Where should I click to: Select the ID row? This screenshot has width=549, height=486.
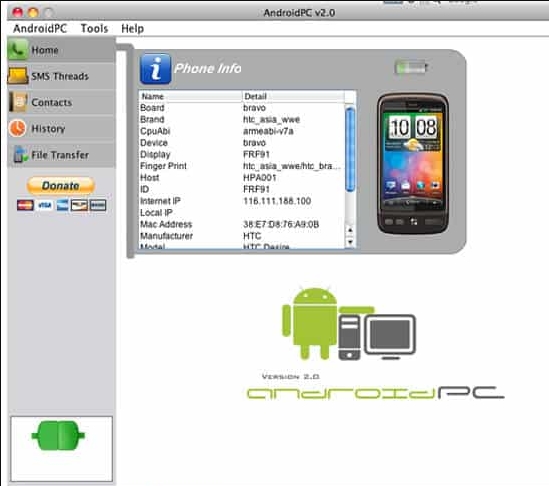pyautogui.click(x=242, y=189)
